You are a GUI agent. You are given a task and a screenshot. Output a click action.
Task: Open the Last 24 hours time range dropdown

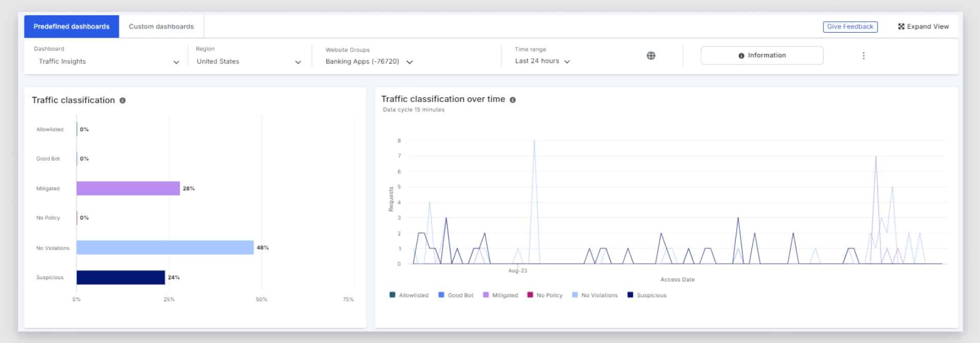click(542, 61)
